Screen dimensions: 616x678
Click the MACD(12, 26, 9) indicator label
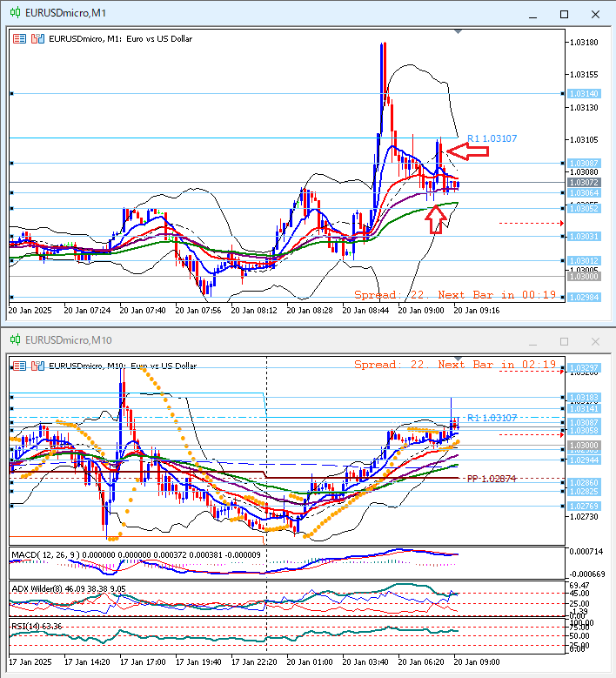tap(44, 554)
